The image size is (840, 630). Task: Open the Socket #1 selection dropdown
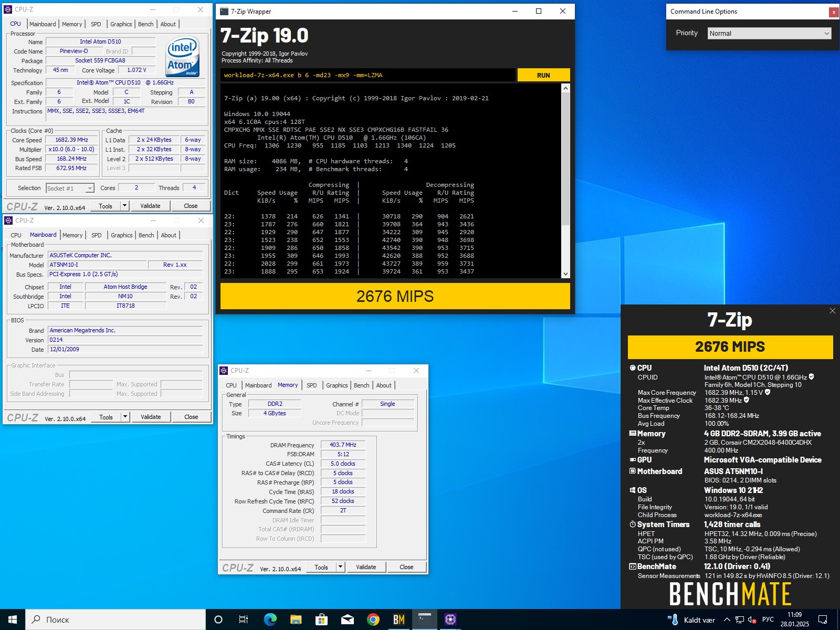coord(69,188)
